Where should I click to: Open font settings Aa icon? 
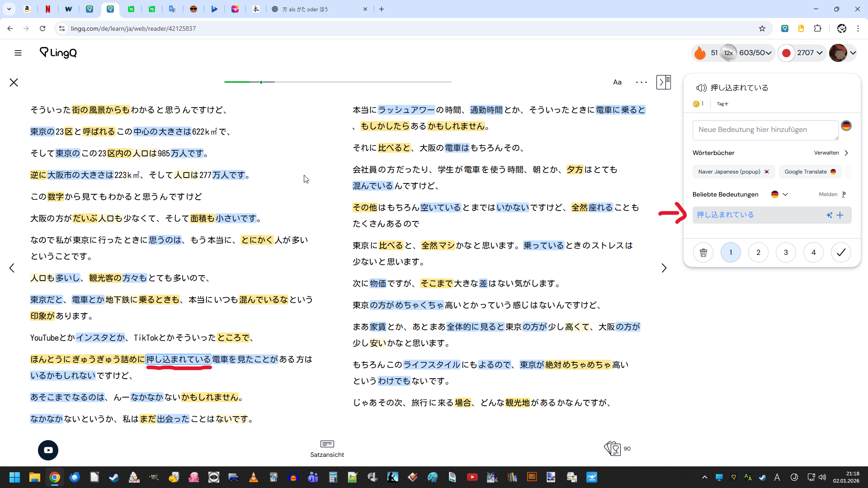[x=617, y=82]
